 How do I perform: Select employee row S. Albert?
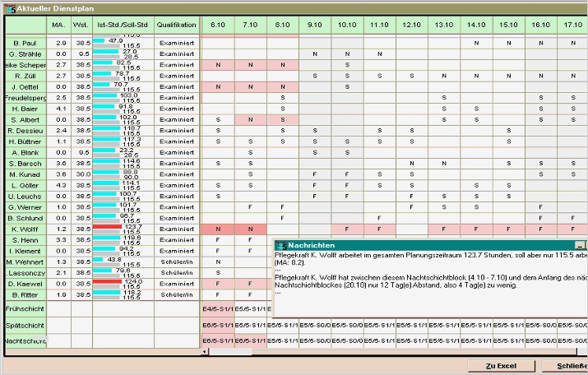coord(25,119)
